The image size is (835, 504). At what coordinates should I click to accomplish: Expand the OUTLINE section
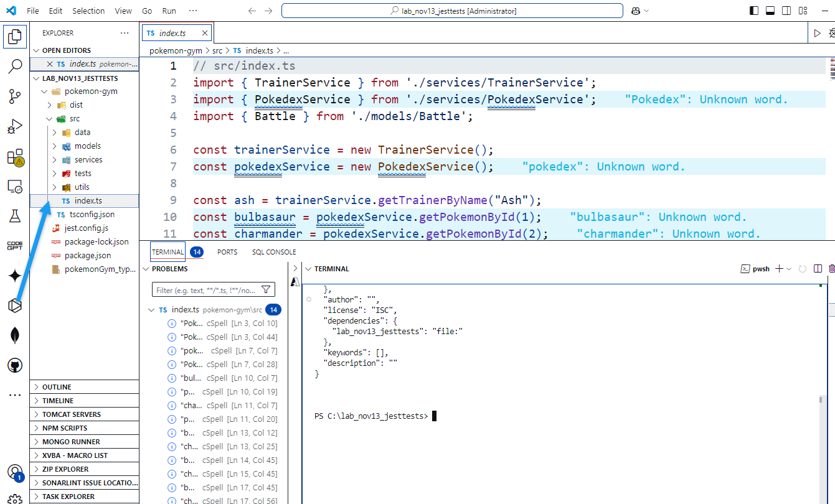[x=56, y=387]
